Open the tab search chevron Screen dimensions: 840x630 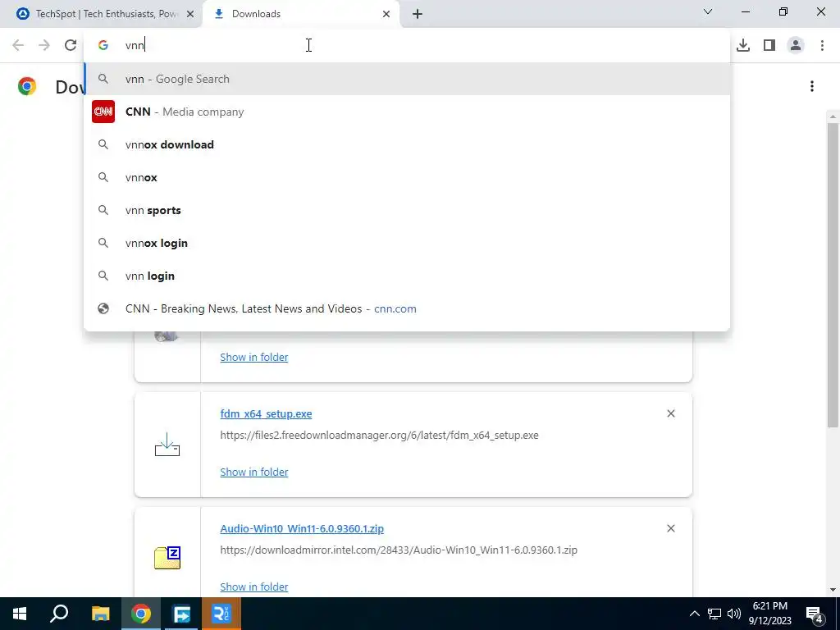[x=708, y=11]
